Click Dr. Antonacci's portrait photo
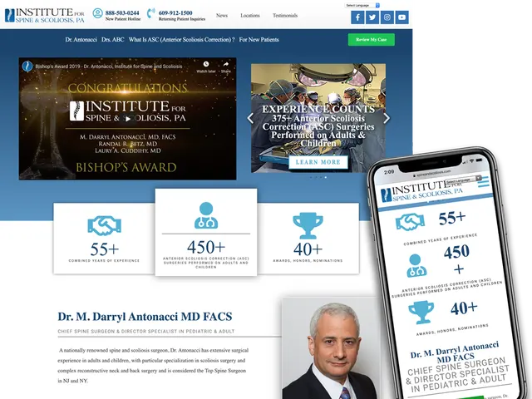 (332, 348)
